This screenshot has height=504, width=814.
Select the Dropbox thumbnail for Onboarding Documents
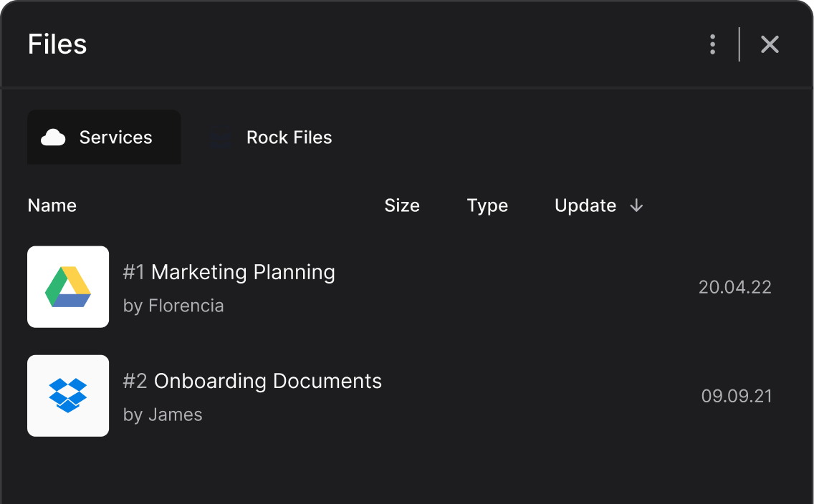click(x=67, y=395)
